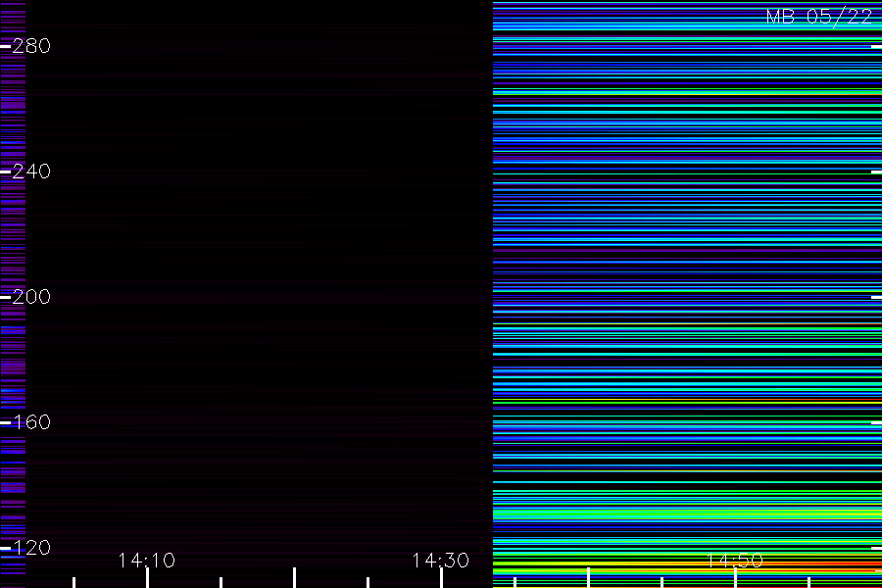
Task: Click the 240 frequency axis label
Action: [31, 171]
